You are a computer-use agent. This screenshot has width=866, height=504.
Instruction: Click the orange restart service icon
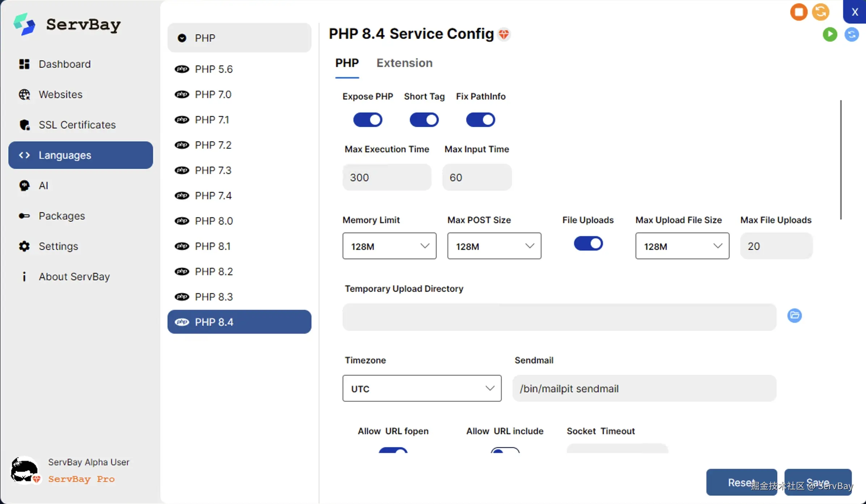820,12
